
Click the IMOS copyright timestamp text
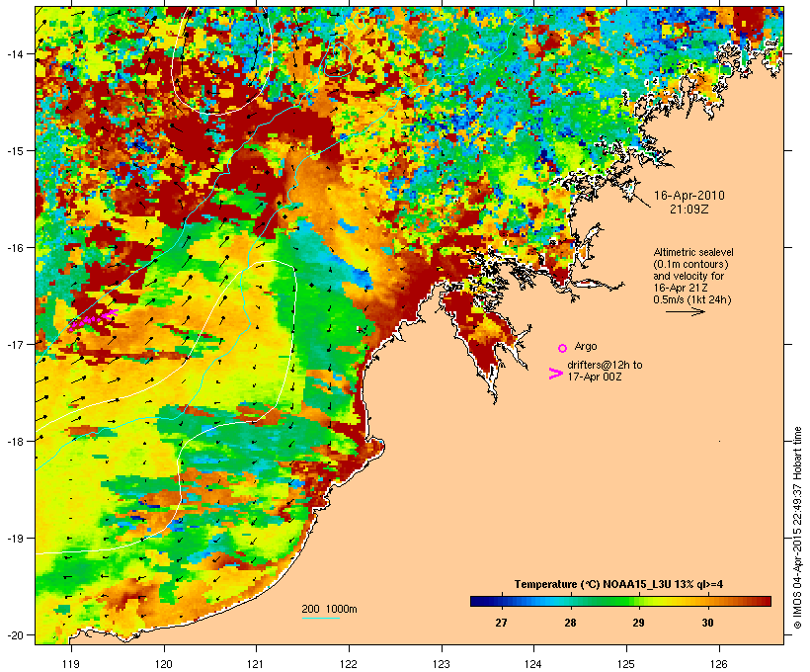pos(797,528)
